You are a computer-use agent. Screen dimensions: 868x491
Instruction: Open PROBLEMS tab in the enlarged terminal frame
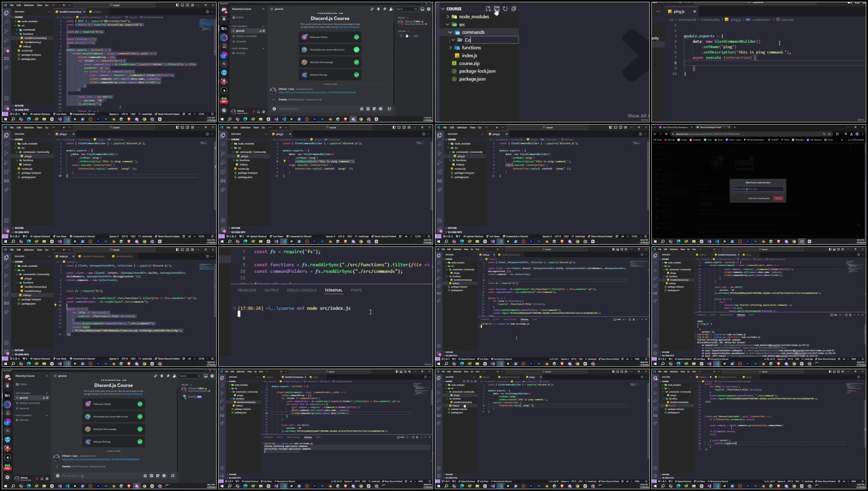point(247,290)
